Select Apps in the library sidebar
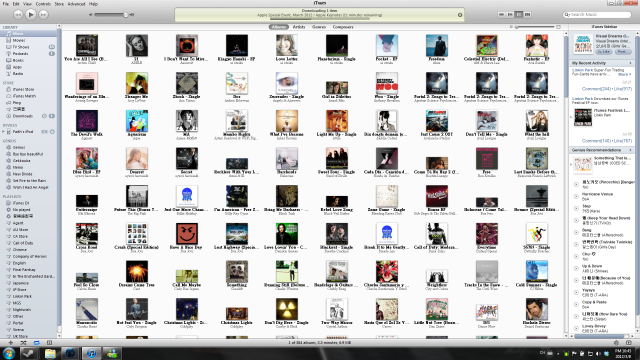The width and height of the screenshot is (640, 360). point(29,67)
